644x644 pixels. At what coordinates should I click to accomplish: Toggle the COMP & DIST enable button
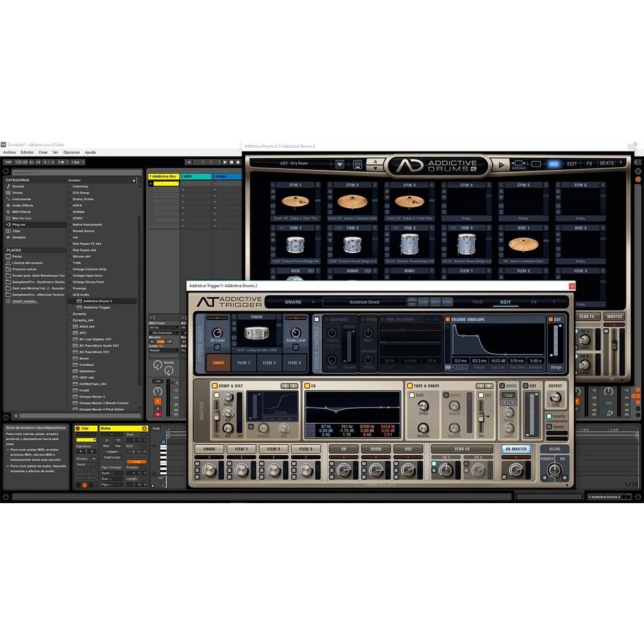[214, 386]
